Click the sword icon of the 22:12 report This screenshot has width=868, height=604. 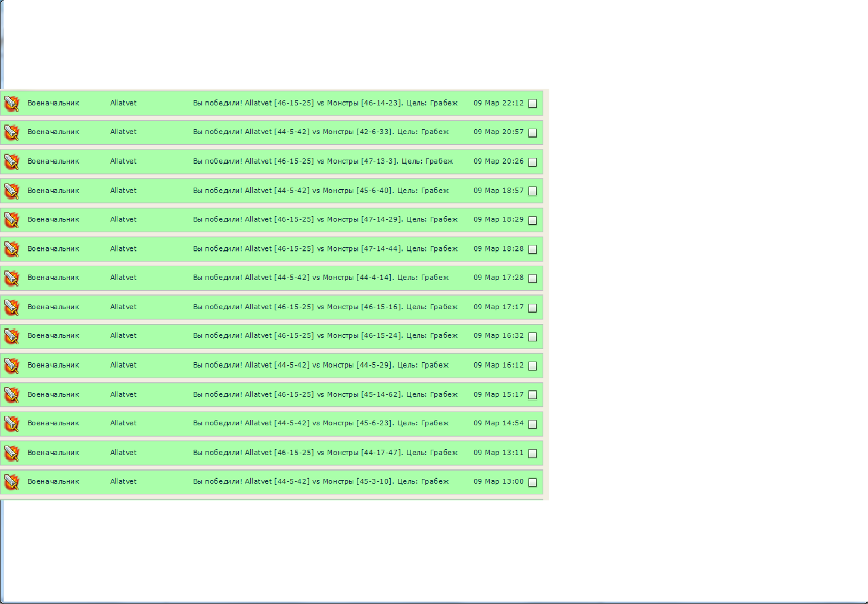[12, 104]
